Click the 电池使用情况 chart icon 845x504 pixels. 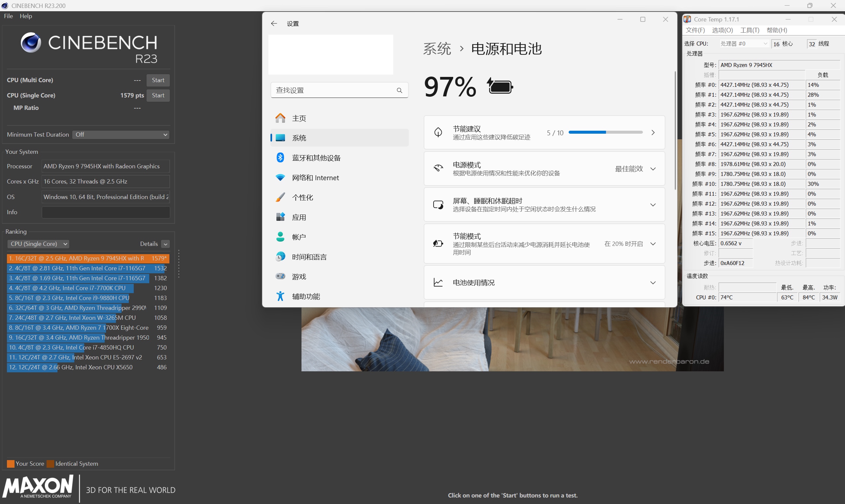438,283
